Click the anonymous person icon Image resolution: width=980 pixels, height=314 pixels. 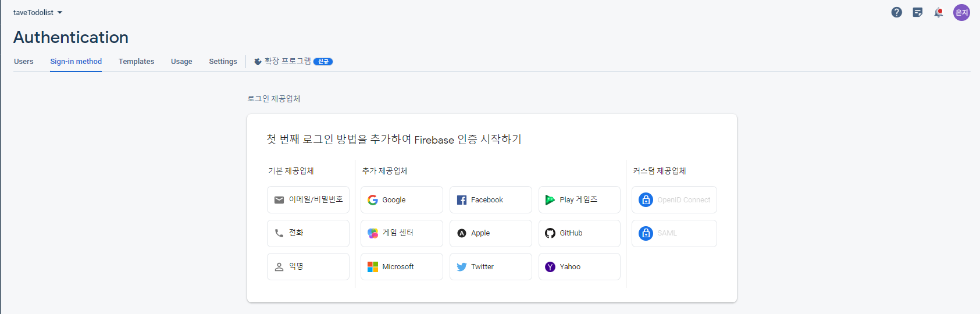coord(279,267)
